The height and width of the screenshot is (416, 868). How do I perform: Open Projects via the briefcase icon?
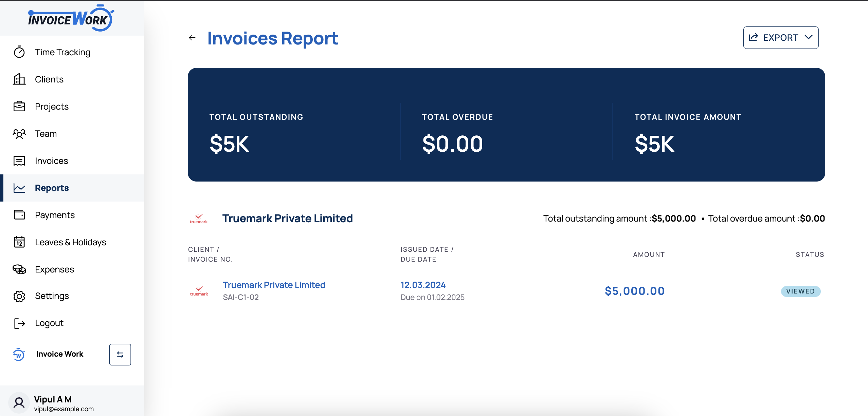(x=19, y=106)
